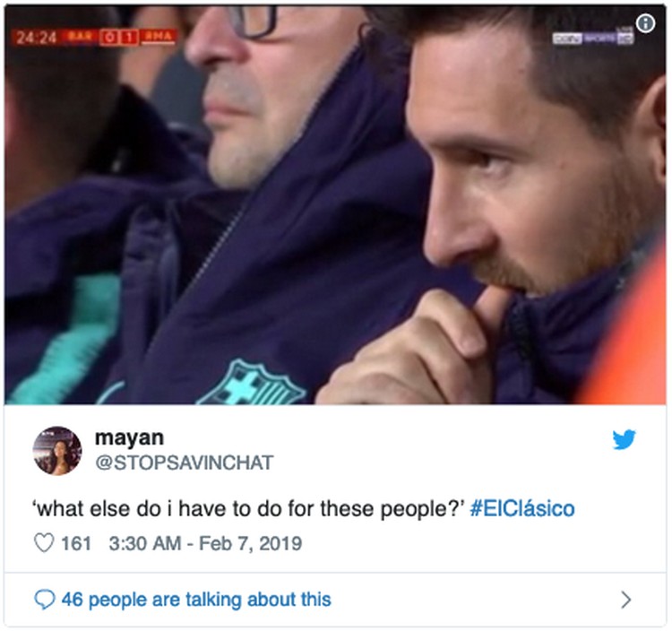
Task: Click the club crest on the jacket
Action: (x=252, y=384)
